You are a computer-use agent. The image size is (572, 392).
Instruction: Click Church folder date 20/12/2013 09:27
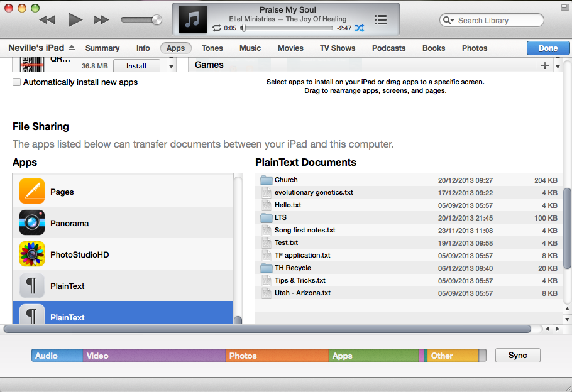(x=465, y=180)
